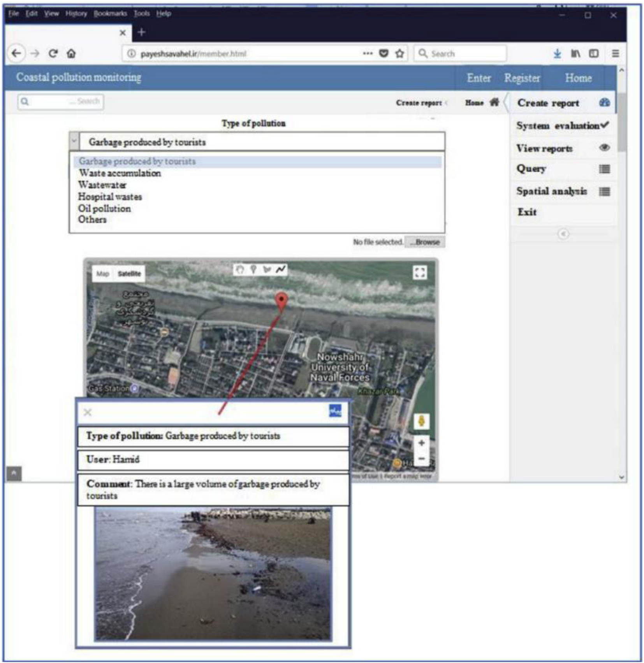This screenshot has width=644, height=663.
Task: Collapse the sidebar with arrow toggle
Action: (x=563, y=234)
